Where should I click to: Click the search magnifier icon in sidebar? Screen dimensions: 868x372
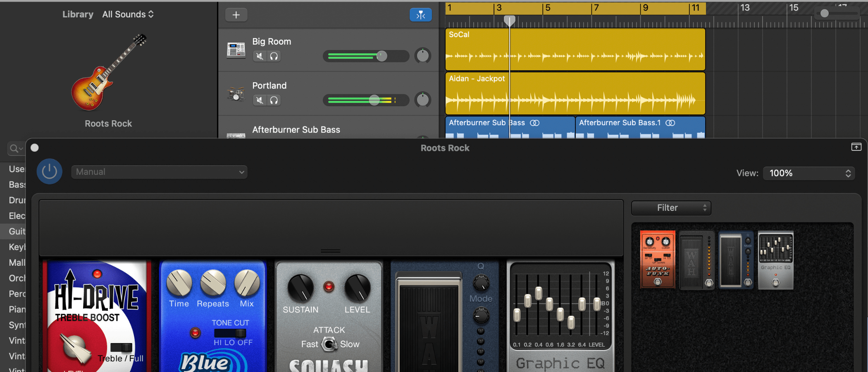(x=14, y=148)
